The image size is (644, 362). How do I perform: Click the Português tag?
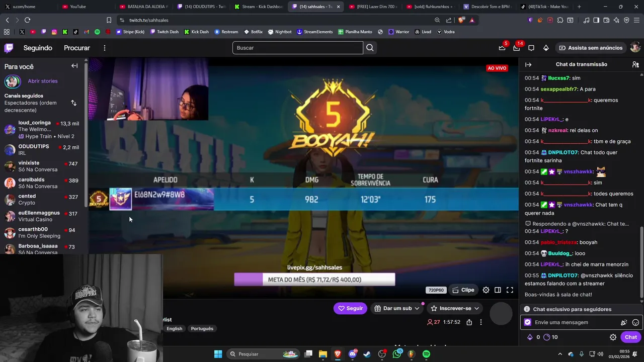(202, 329)
